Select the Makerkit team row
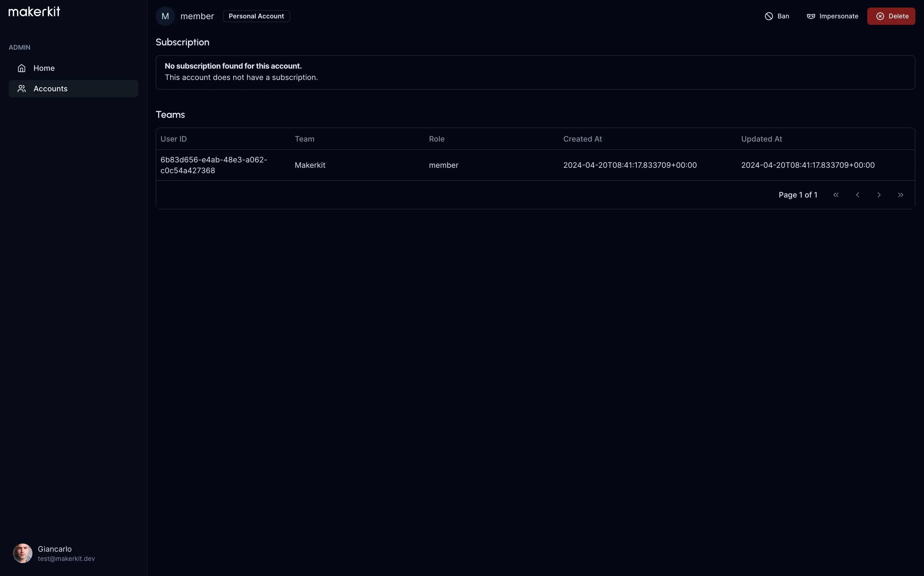The image size is (924, 576). click(x=310, y=165)
